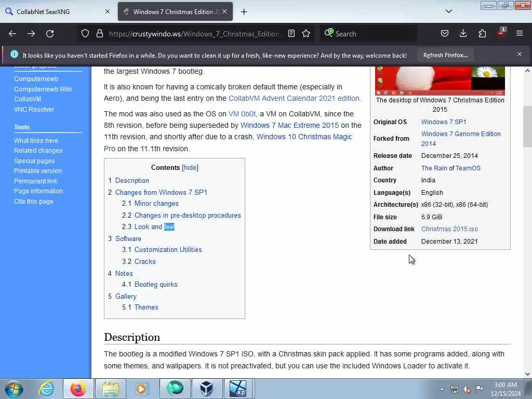Open Windows 7 Genome Edition 2014 link
The image size is (532, 399).
461,139
